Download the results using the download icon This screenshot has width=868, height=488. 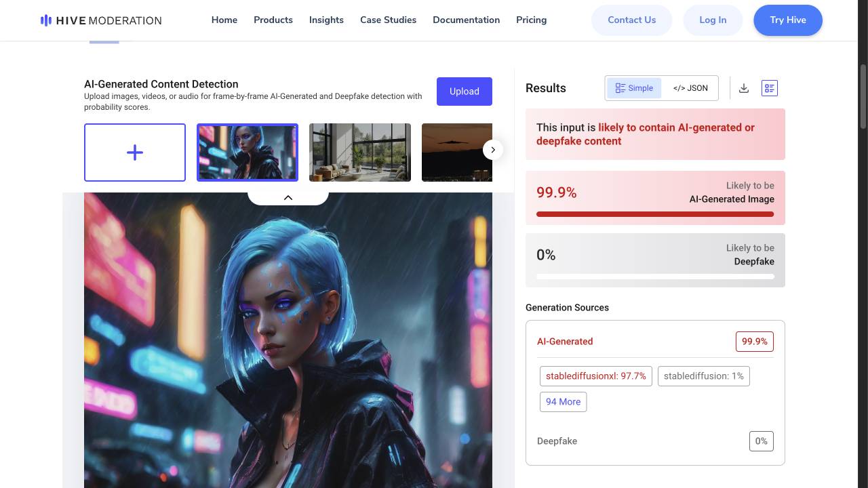744,88
